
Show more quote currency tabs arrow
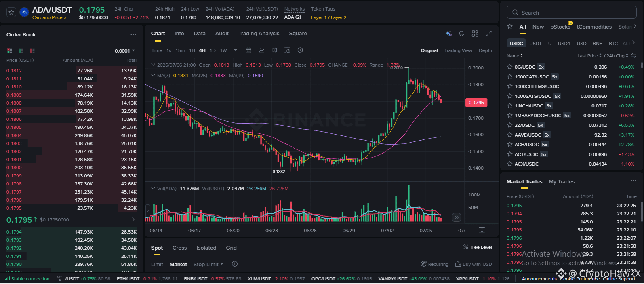[633, 42]
